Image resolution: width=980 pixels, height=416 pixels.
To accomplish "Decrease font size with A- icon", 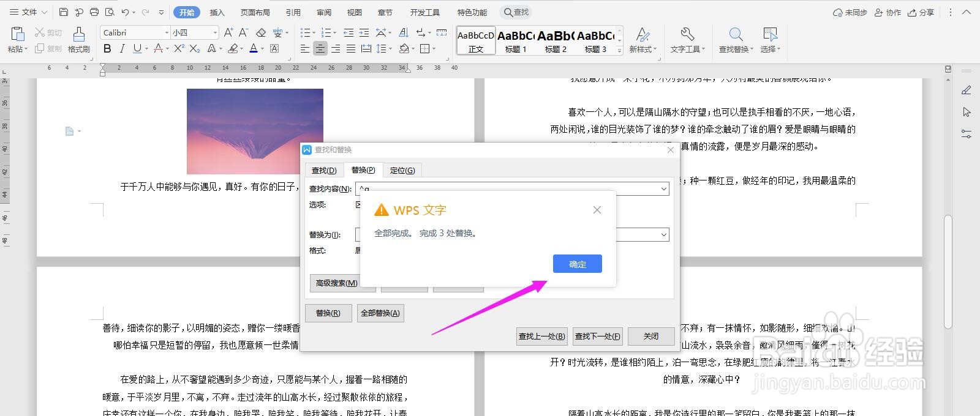I will pos(243,32).
